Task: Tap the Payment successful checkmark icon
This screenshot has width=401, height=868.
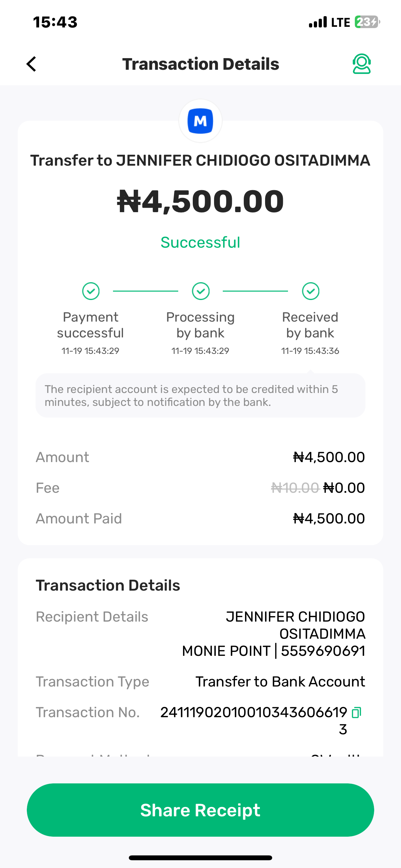Action: (x=91, y=291)
